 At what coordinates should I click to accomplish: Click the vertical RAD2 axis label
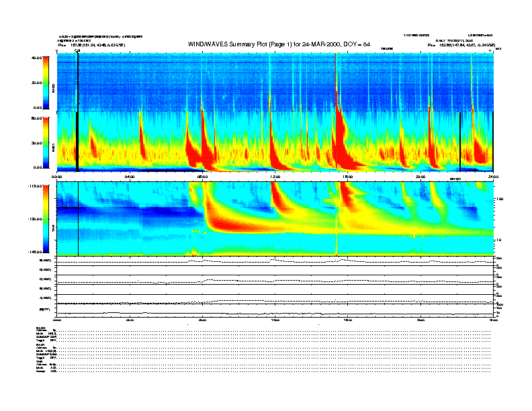pyautogui.click(x=53, y=88)
